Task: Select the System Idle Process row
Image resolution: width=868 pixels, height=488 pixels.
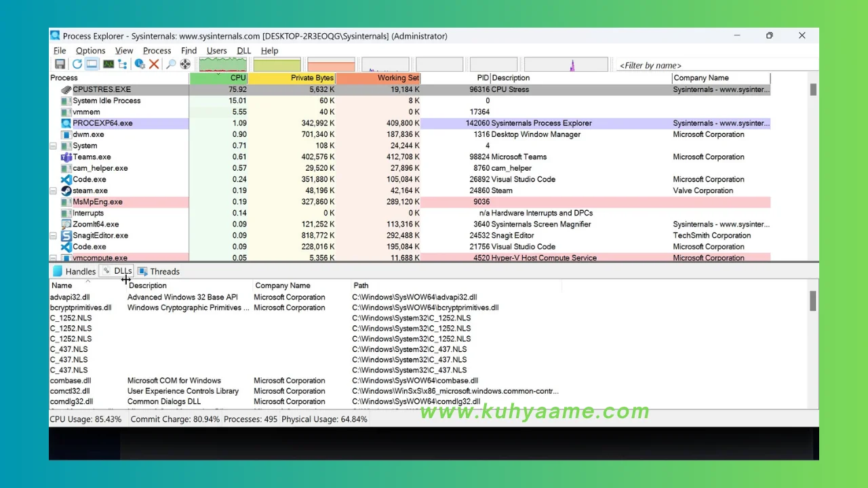Action: [410, 100]
